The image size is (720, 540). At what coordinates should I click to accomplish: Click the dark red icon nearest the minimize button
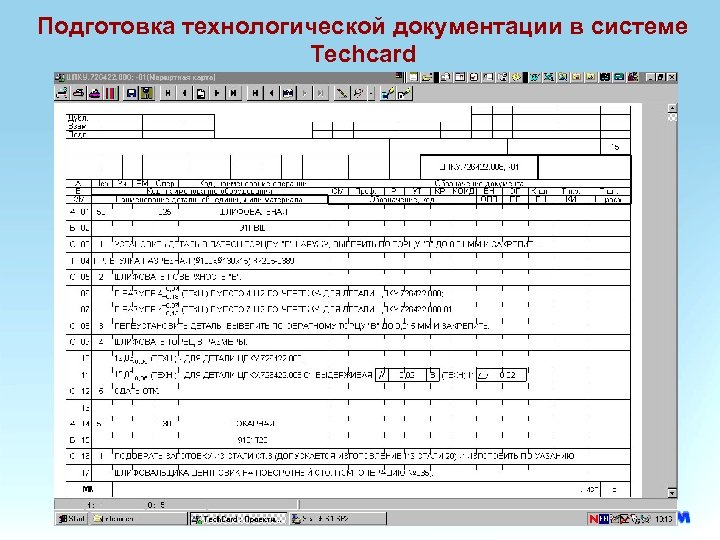point(633,77)
